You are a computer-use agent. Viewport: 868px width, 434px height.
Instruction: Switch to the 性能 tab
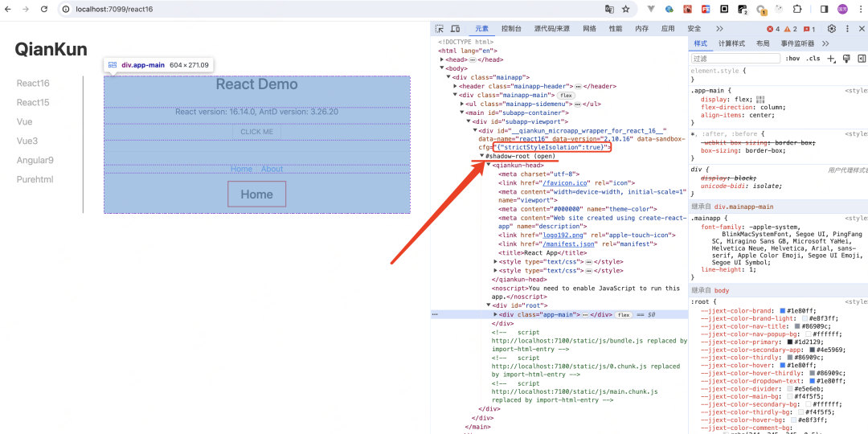tap(616, 29)
